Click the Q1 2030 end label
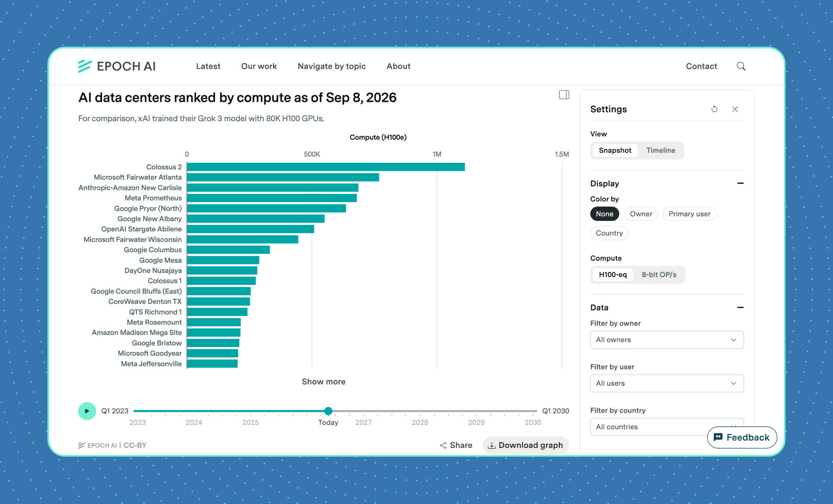This screenshot has height=504, width=833. [555, 411]
